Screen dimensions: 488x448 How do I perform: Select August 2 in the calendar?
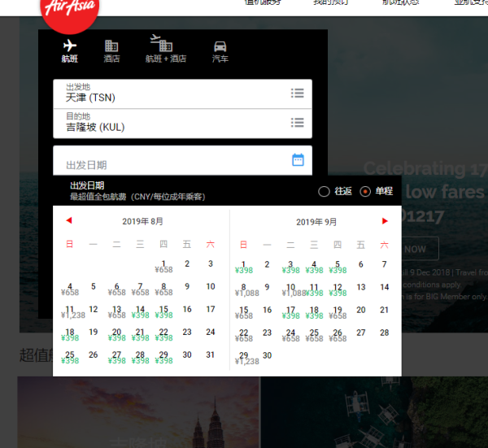187,263
